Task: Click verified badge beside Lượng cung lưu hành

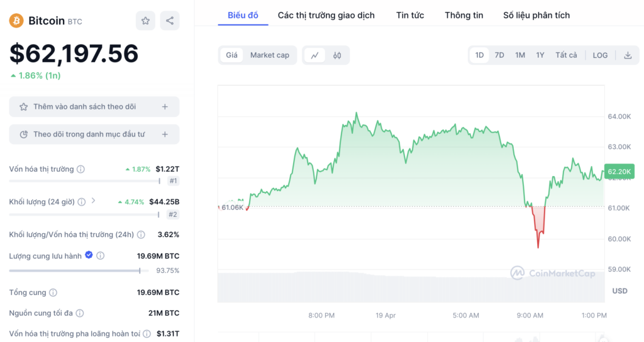Action: pos(89,255)
